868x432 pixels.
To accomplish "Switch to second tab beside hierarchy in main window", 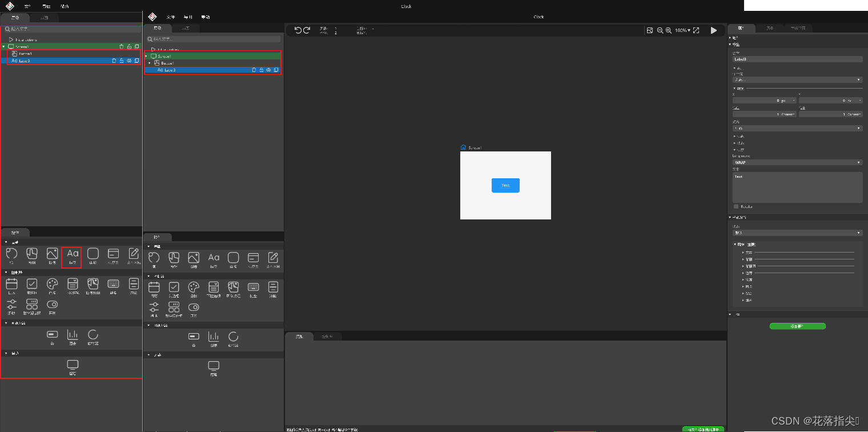I will 186,28.
